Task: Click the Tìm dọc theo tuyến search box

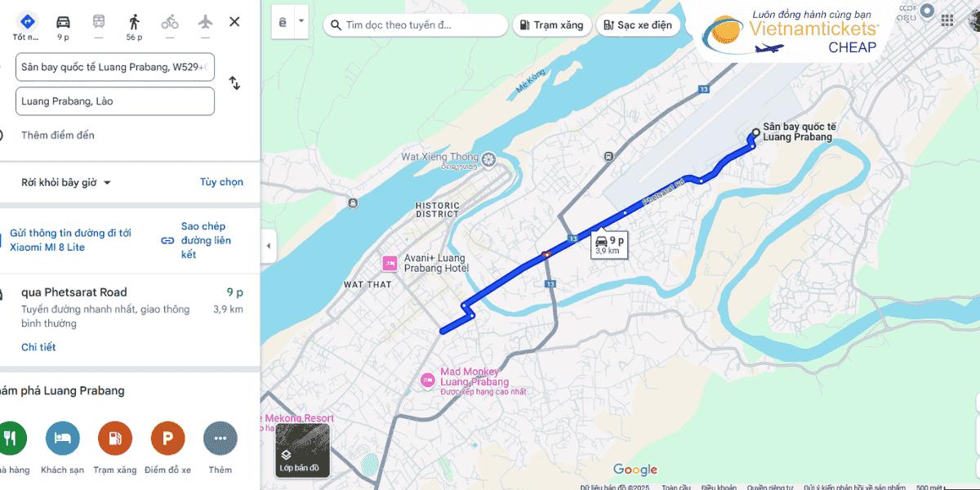Action: pos(416,24)
